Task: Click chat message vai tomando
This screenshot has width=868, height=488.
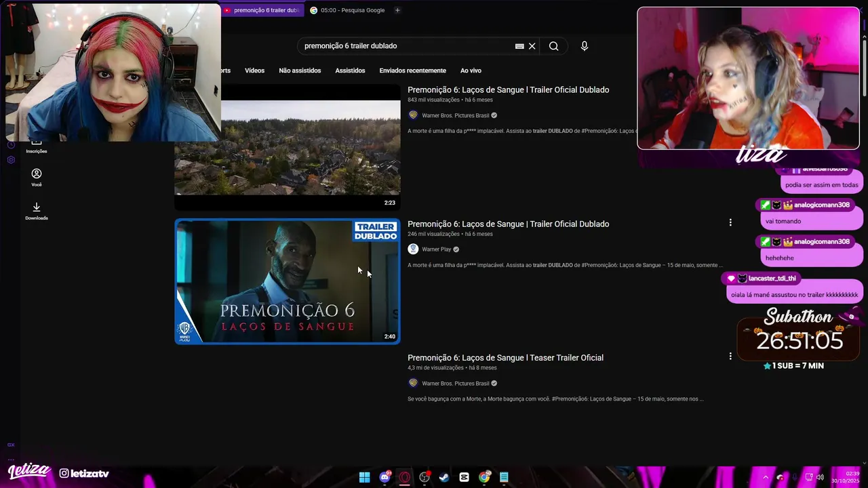Action: point(783,221)
